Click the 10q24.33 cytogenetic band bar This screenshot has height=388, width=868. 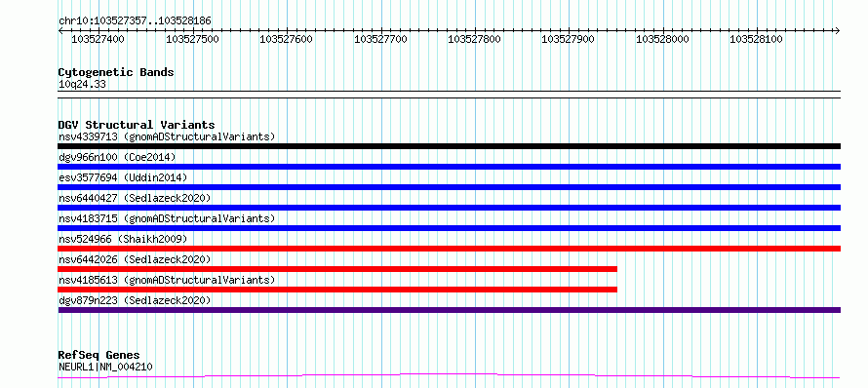(x=449, y=95)
